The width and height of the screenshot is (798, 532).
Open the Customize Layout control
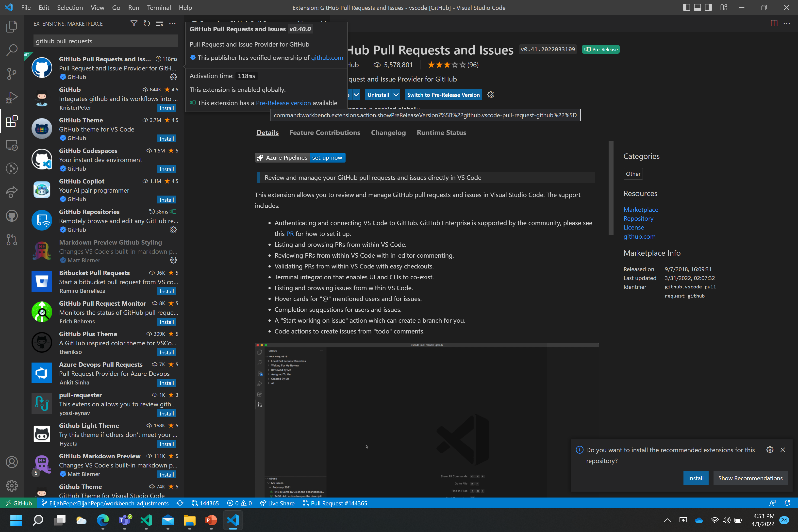[724, 7]
